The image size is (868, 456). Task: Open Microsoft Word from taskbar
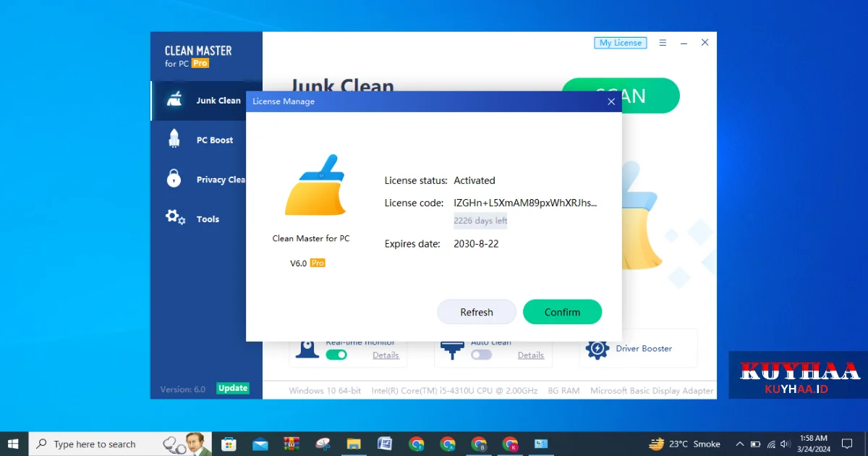[x=385, y=444]
